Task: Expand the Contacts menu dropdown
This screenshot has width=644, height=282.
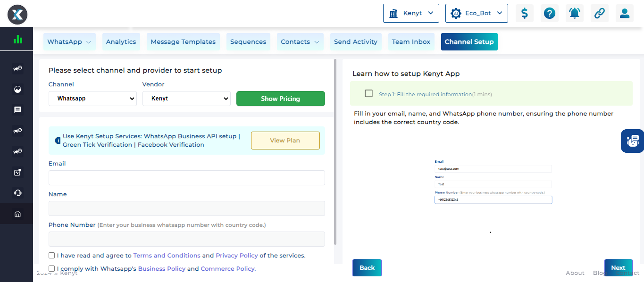Action: [300, 41]
